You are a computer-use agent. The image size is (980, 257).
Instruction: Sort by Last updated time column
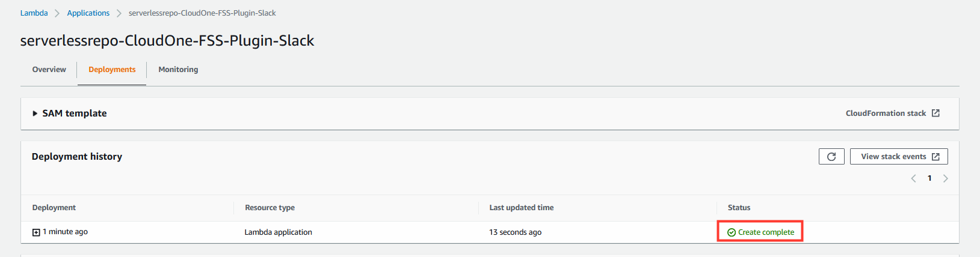coord(522,208)
